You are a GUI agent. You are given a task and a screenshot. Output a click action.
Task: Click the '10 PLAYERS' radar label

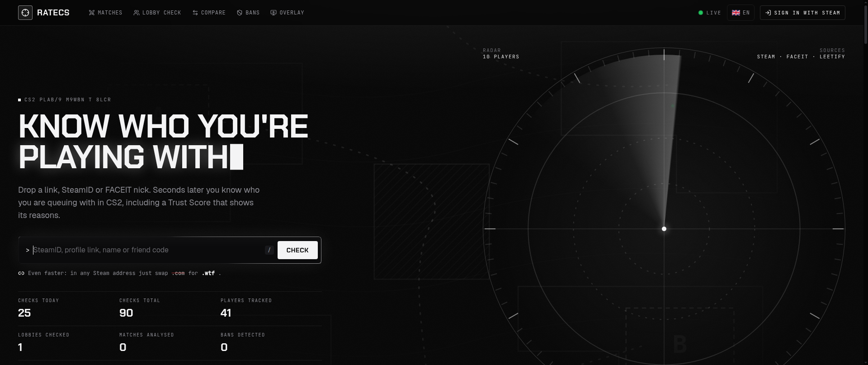(x=501, y=57)
